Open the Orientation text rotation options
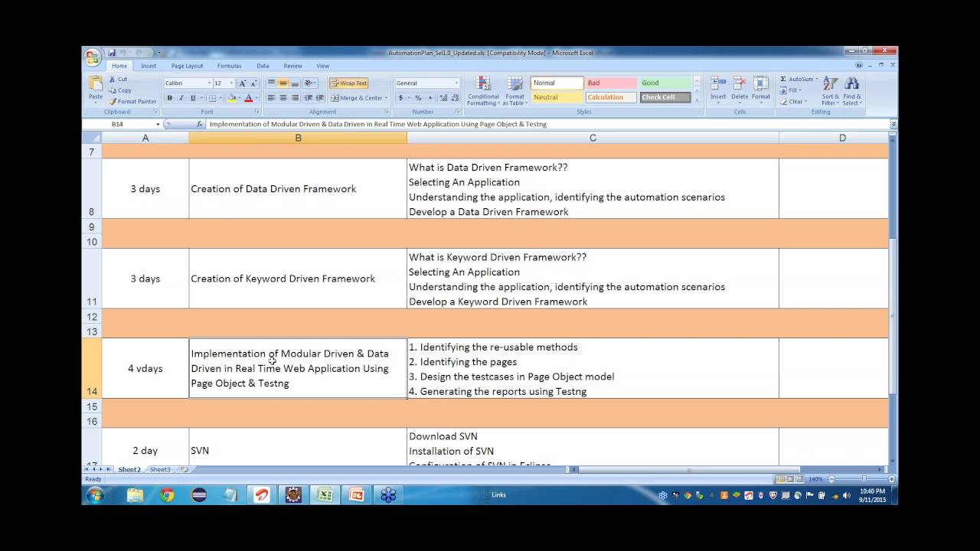 point(310,83)
